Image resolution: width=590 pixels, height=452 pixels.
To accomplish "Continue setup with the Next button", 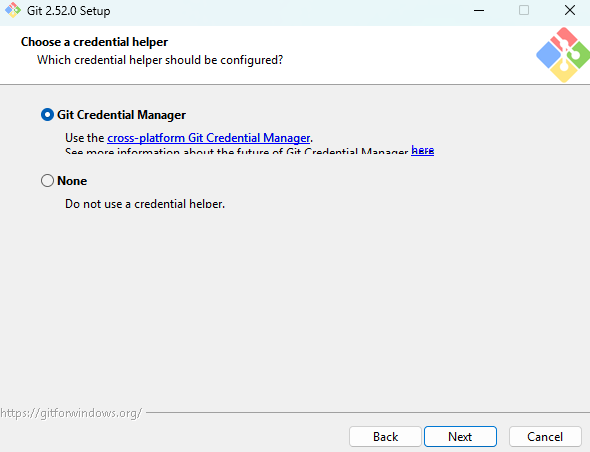I will (460, 437).
